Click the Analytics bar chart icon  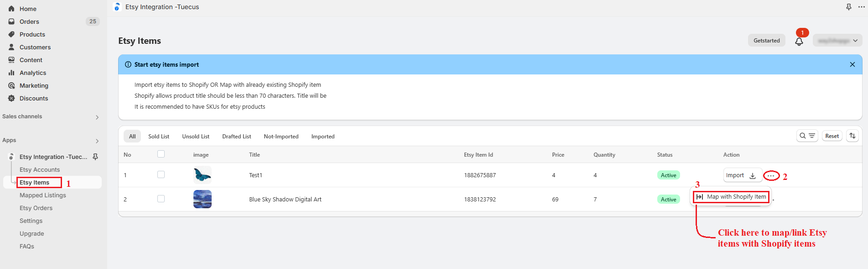pos(11,73)
